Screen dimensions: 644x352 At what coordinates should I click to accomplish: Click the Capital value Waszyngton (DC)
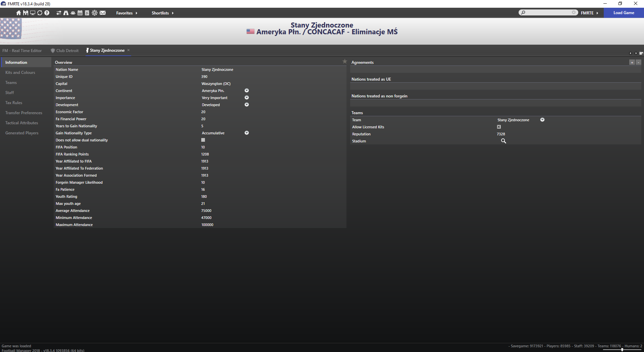click(216, 84)
